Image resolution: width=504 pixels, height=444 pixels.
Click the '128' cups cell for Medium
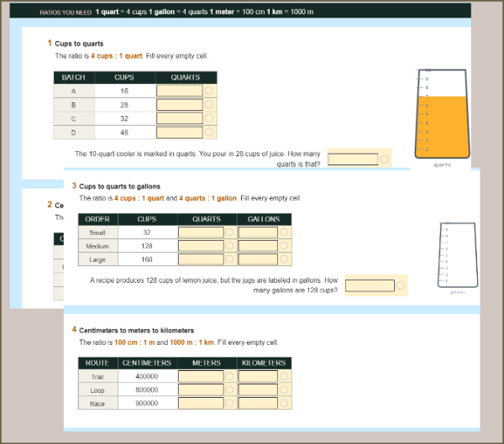[x=147, y=246]
